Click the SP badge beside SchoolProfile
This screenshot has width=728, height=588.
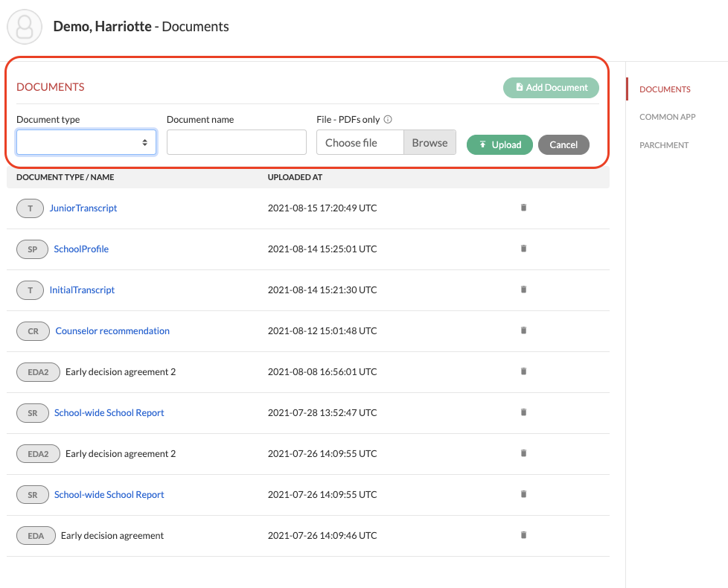[x=32, y=249]
